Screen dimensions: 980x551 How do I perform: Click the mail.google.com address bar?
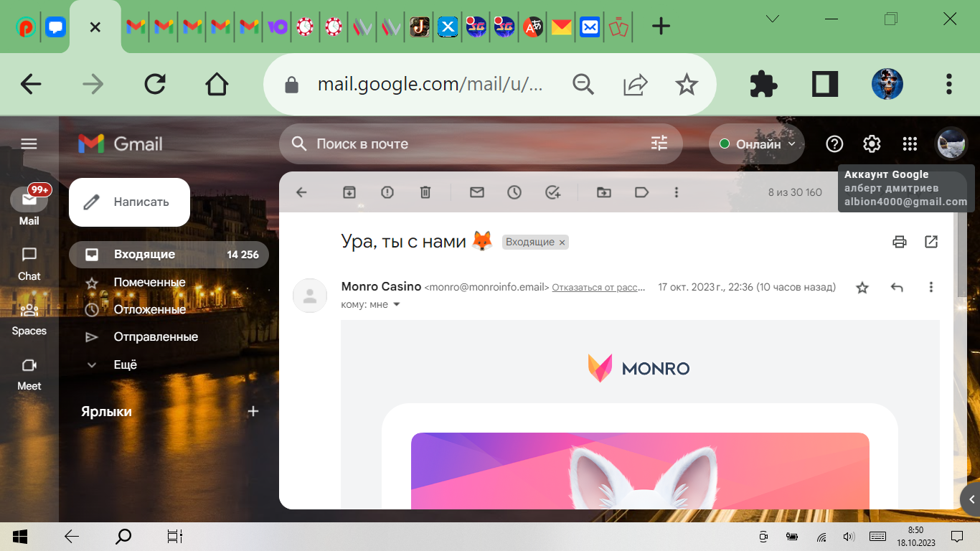point(429,85)
